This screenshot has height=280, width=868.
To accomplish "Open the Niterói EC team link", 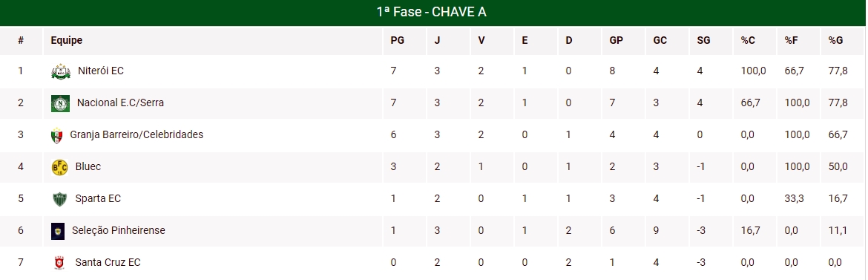I will (x=101, y=71).
